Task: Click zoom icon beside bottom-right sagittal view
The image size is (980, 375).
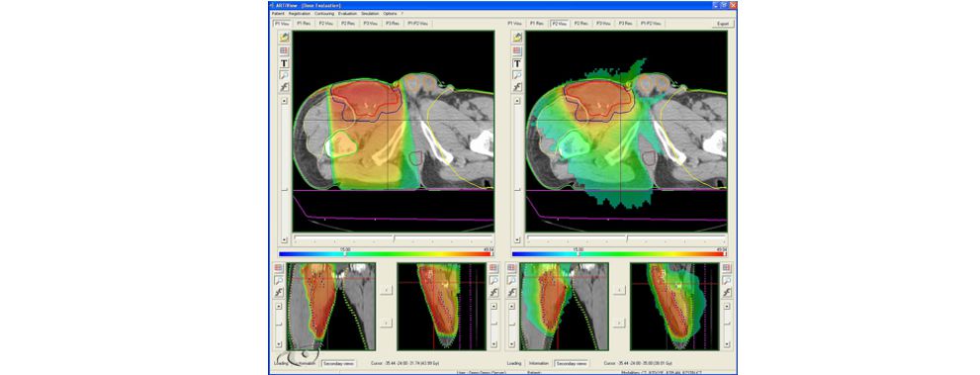Action: 726,279
